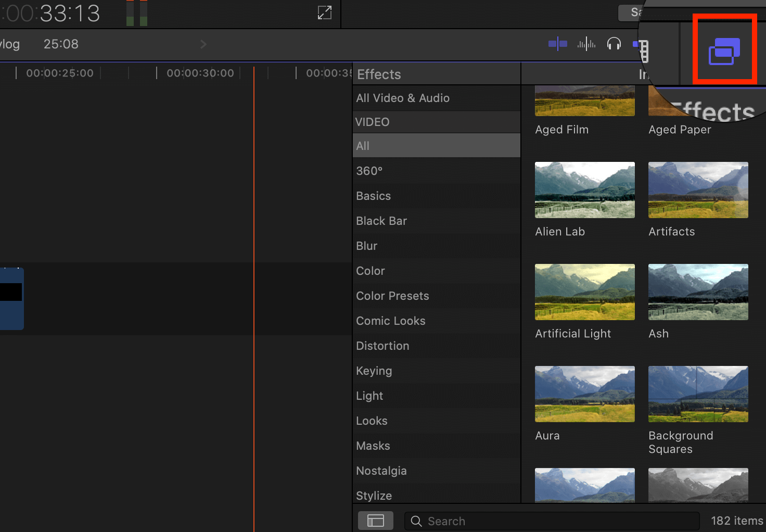Open the Masks effects category
This screenshot has height=532, width=766.
437,446
